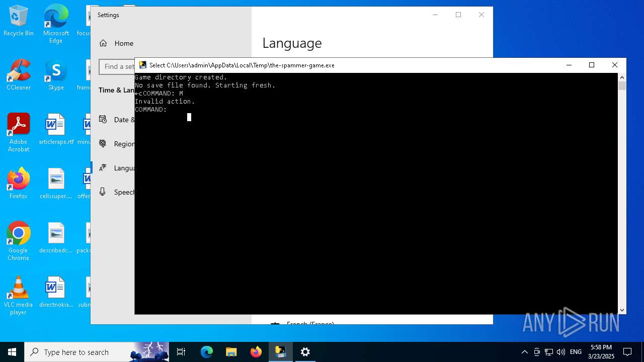Open Task View on the taskbar
644x362 pixels.
click(x=181, y=352)
